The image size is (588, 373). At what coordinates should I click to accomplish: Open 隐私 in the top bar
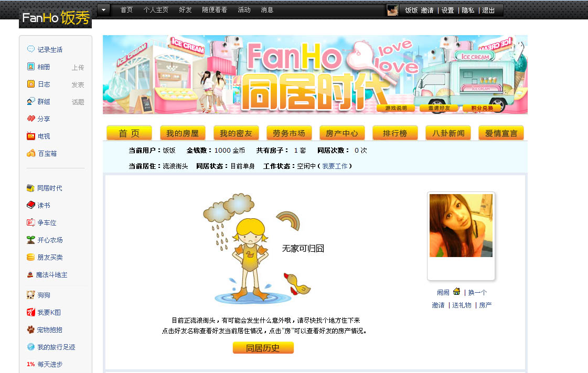pyautogui.click(x=468, y=10)
